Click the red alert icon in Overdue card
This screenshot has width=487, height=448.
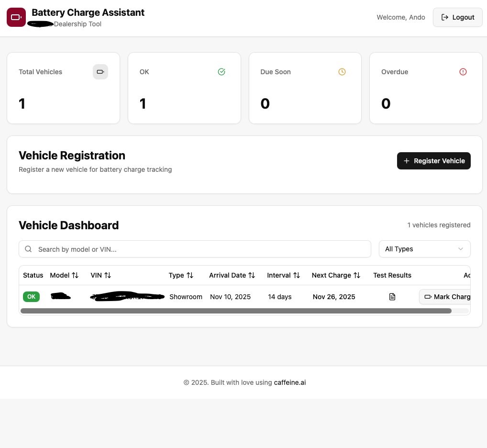463,72
